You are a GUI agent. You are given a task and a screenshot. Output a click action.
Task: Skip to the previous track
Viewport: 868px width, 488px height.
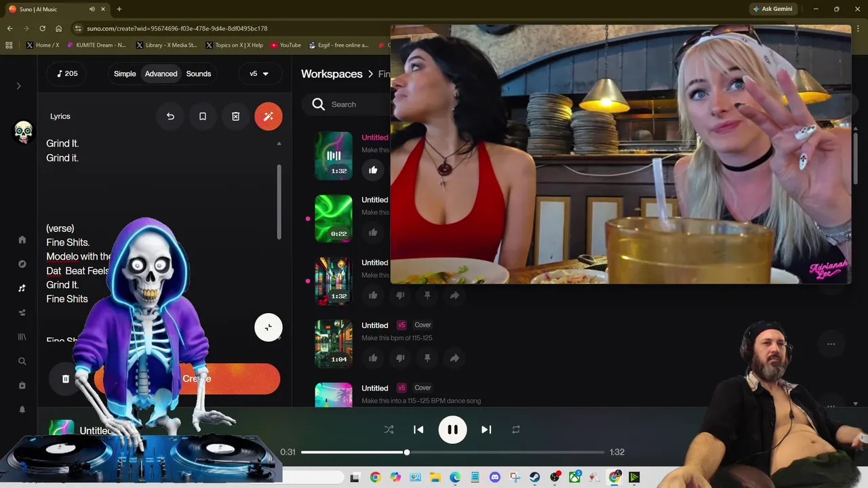pyautogui.click(x=418, y=429)
